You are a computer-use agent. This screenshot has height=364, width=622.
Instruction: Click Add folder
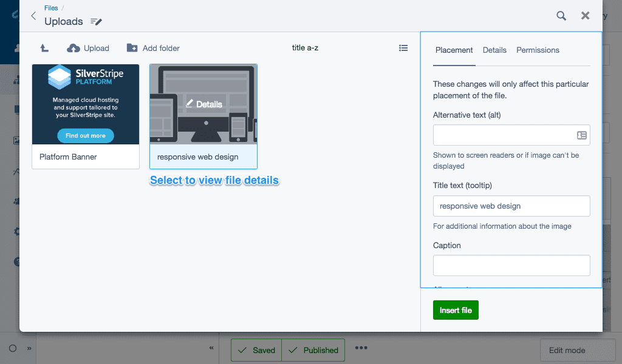153,48
